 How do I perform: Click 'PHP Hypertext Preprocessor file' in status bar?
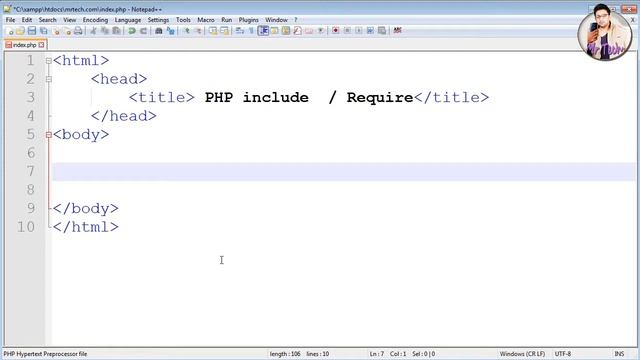coord(45,354)
